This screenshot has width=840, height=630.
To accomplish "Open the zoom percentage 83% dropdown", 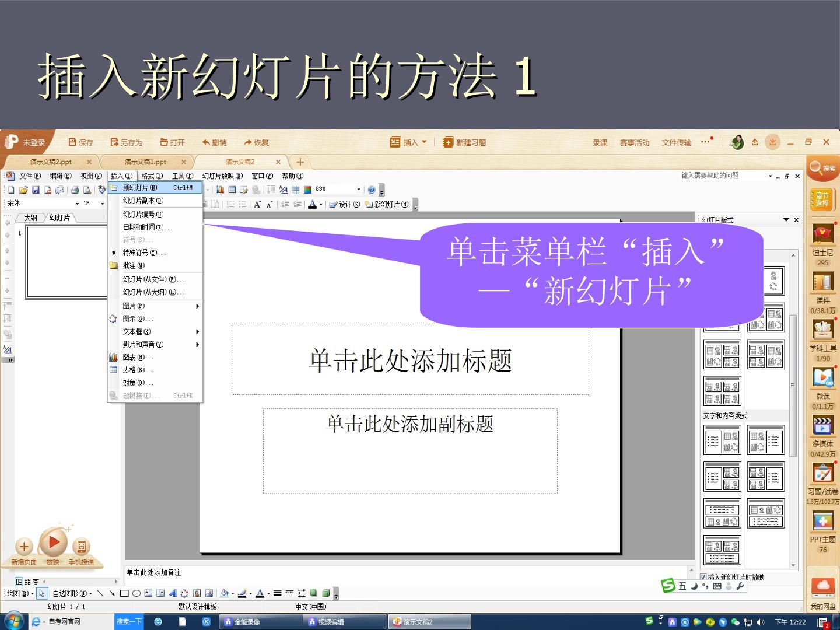I will (x=359, y=190).
